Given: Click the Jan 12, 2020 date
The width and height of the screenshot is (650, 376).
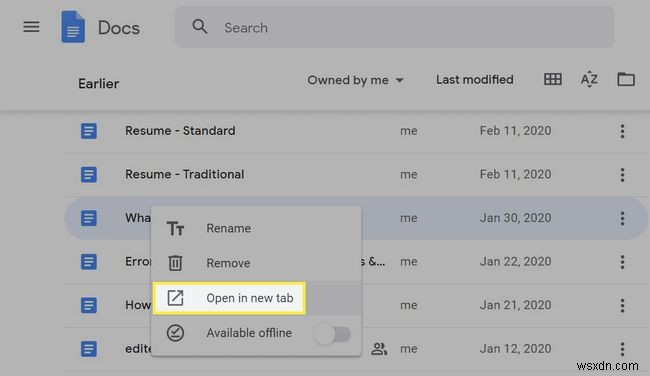Looking at the screenshot, I should point(515,349).
